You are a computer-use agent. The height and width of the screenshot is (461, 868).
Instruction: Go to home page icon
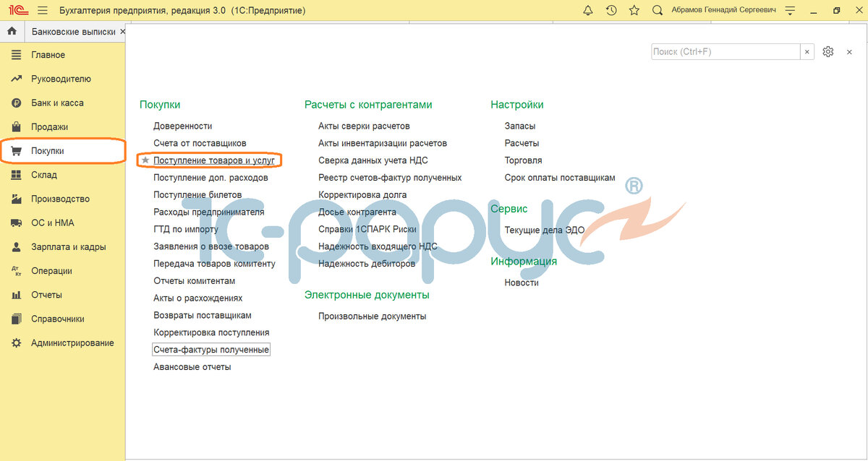point(12,32)
